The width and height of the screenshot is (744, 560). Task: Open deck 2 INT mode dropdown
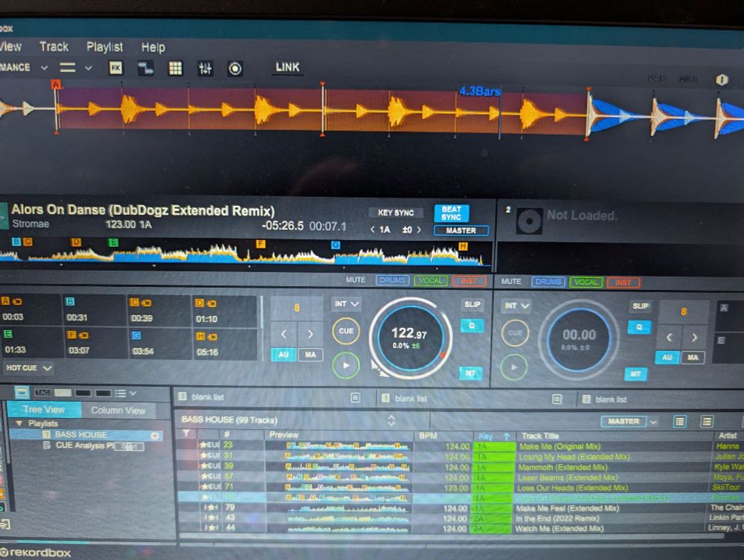(x=516, y=306)
